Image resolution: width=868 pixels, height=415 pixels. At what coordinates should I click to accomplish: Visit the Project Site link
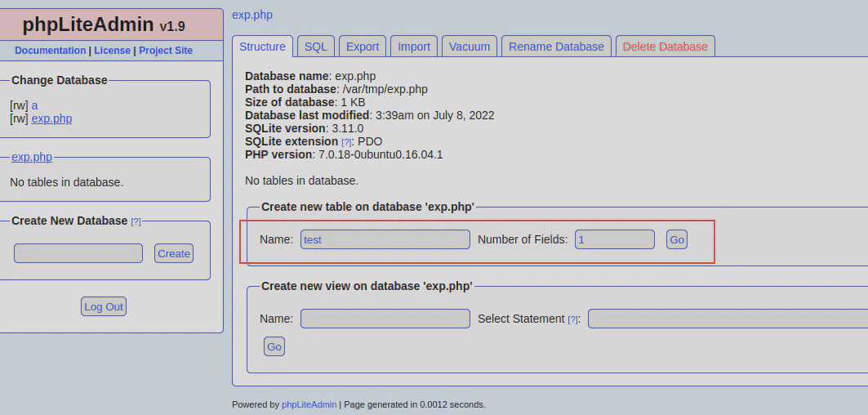166,51
